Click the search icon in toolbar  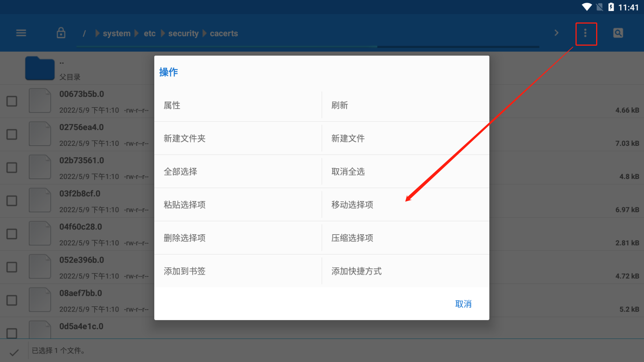click(x=618, y=33)
